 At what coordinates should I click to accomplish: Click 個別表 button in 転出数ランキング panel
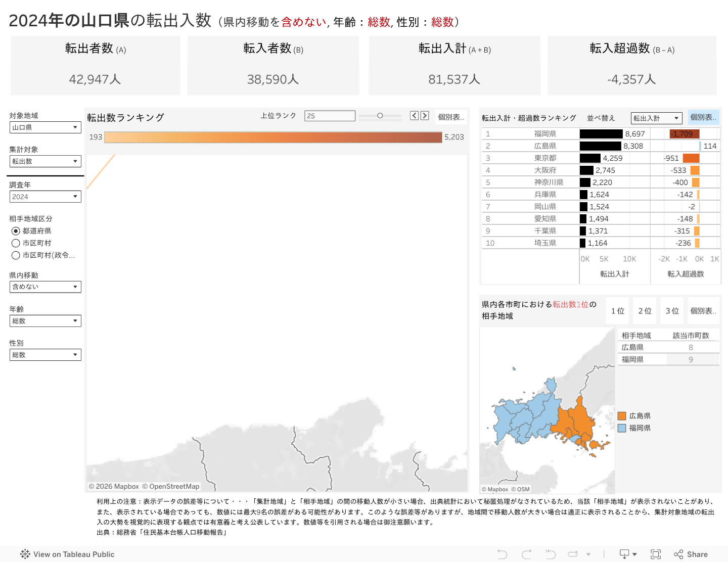pos(450,117)
